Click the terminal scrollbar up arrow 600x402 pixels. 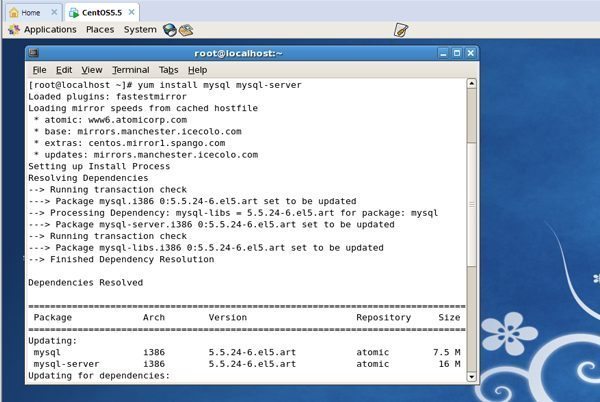pos(471,83)
